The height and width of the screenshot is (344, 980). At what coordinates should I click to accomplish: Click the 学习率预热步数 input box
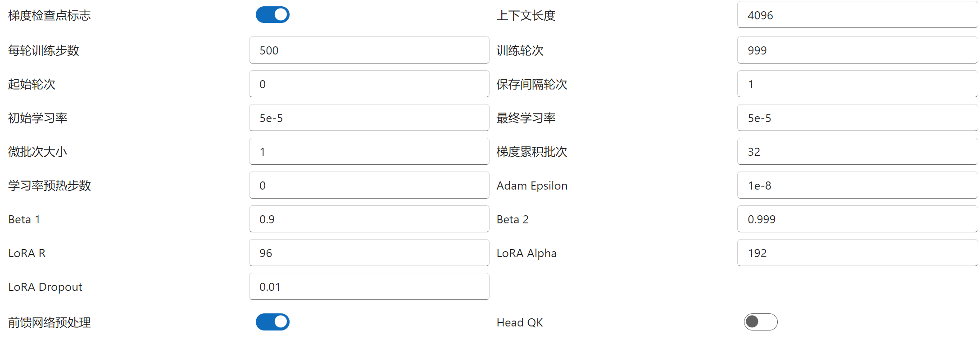tap(368, 186)
